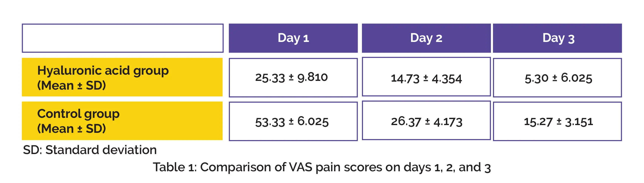The width and height of the screenshot is (644, 183).
Task: Click (Mean ± SD) under Control group
Action: [71, 129]
